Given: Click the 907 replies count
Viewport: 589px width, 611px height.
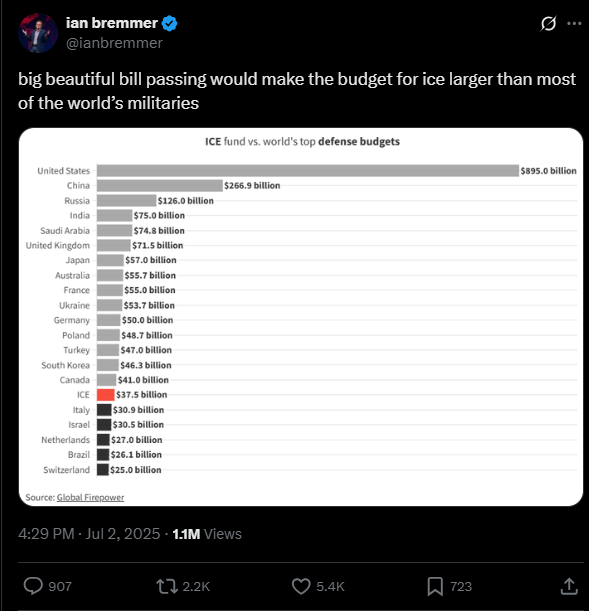Looking at the screenshot, I should 60,586.
